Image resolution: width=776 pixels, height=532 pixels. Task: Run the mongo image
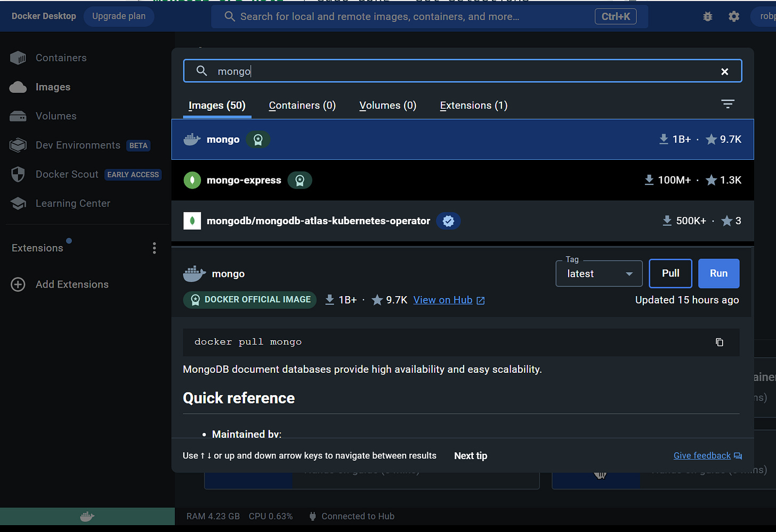click(x=718, y=273)
